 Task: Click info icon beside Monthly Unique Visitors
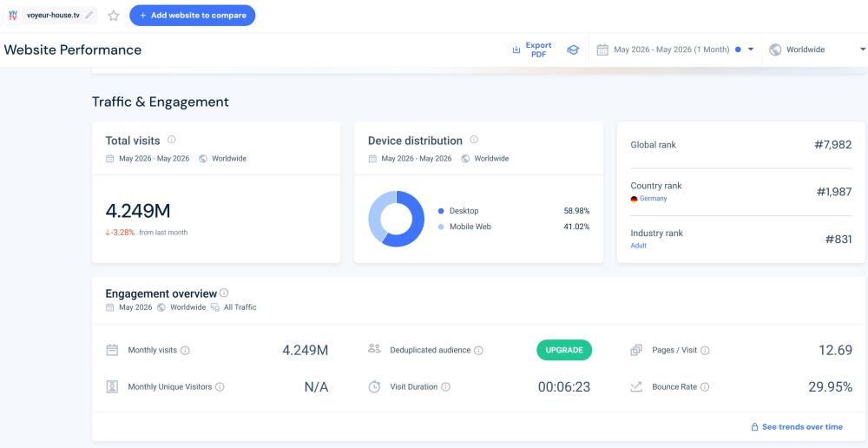point(220,387)
